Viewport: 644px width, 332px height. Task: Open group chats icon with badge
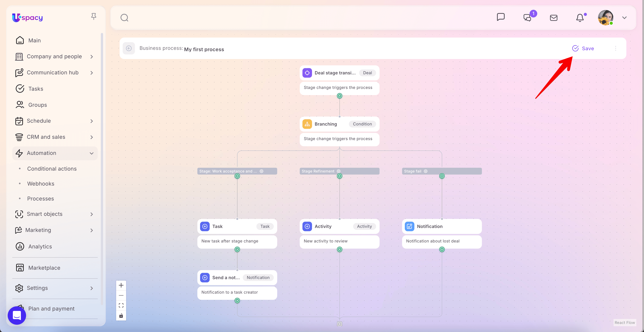527,18
